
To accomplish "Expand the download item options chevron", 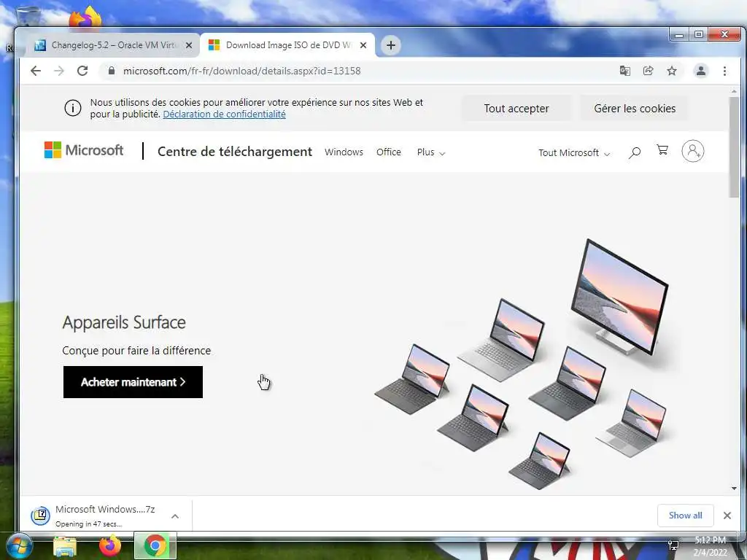I will [x=175, y=516].
